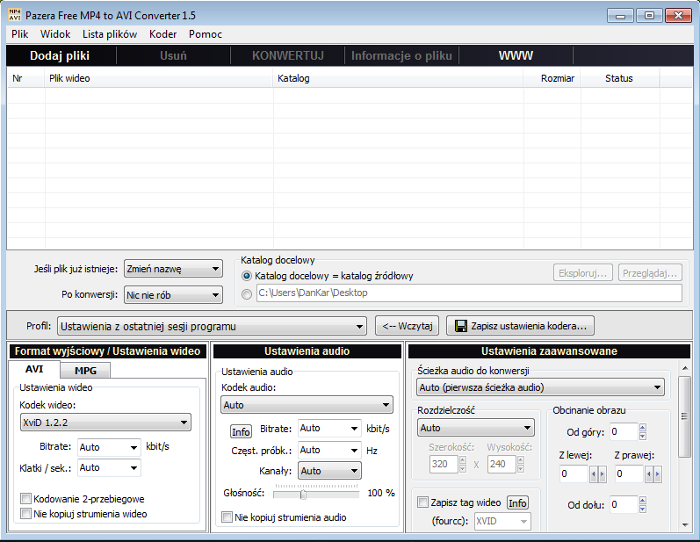Open Kodek wideo XviD dropdown
This screenshot has height=542, width=700.
point(106,422)
